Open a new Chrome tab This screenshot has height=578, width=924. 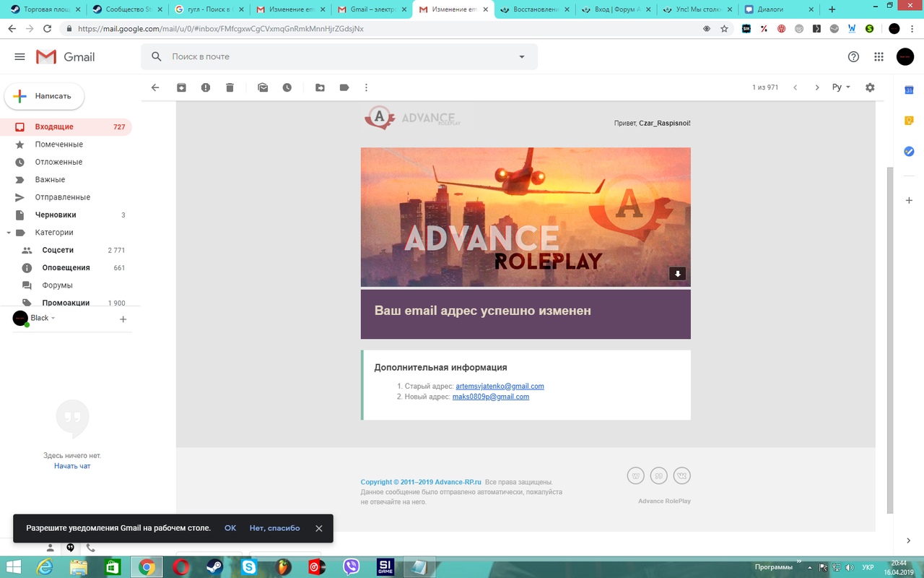click(x=832, y=9)
